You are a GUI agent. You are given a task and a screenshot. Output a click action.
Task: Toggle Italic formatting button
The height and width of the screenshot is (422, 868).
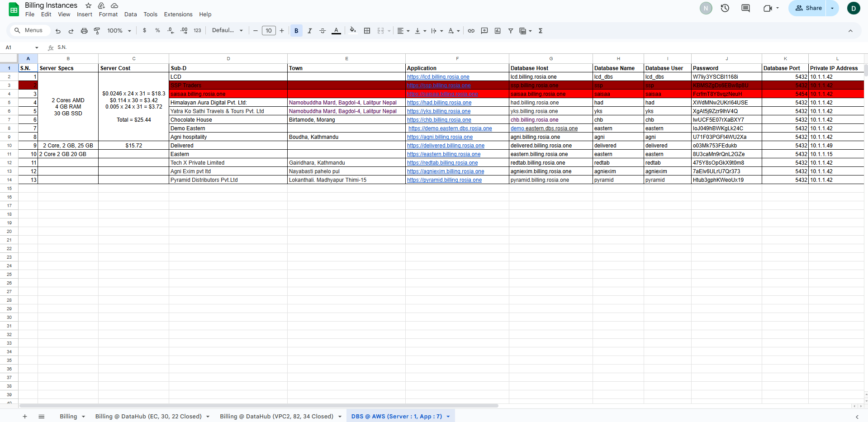coord(309,31)
